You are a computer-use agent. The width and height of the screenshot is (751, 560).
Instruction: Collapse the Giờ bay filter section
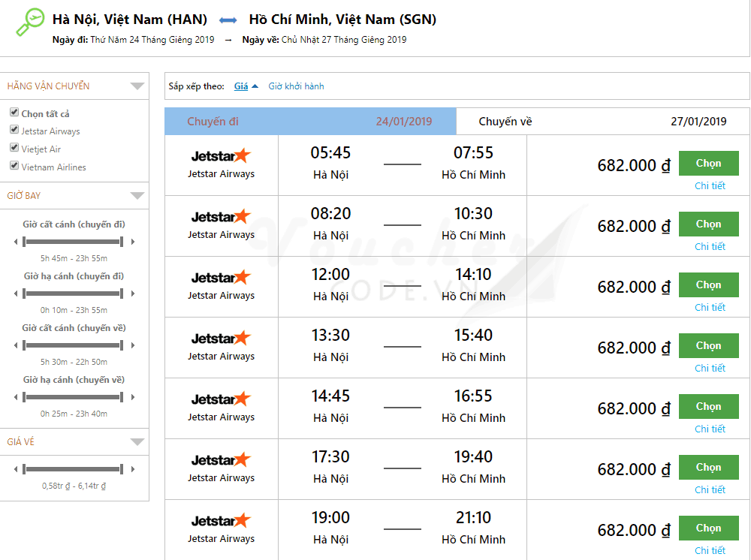(137, 196)
